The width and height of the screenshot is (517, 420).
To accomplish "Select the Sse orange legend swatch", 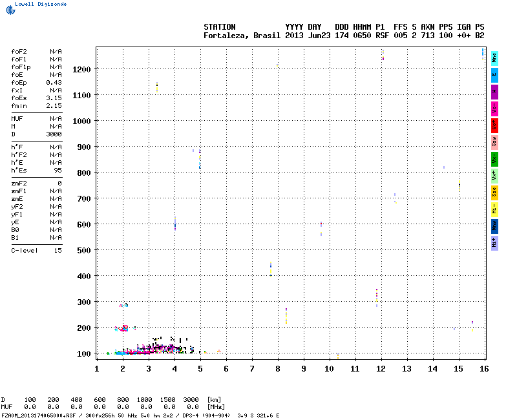I will tap(494, 193).
